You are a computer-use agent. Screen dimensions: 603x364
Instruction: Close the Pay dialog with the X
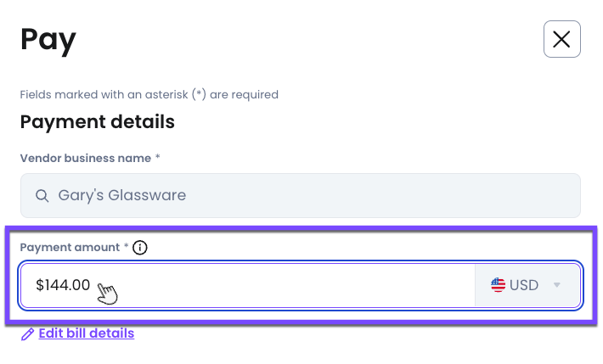pyautogui.click(x=561, y=39)
